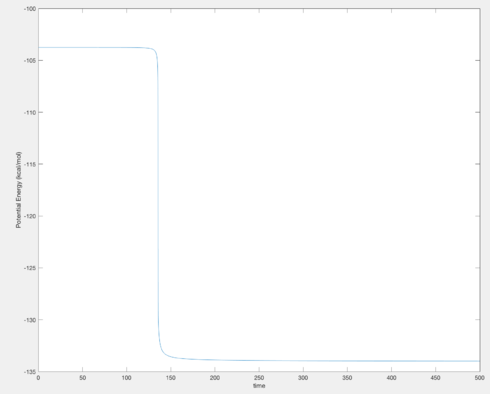Click the y-axis tick label -100
Viewport: 490px width, 394px height.
30,9
